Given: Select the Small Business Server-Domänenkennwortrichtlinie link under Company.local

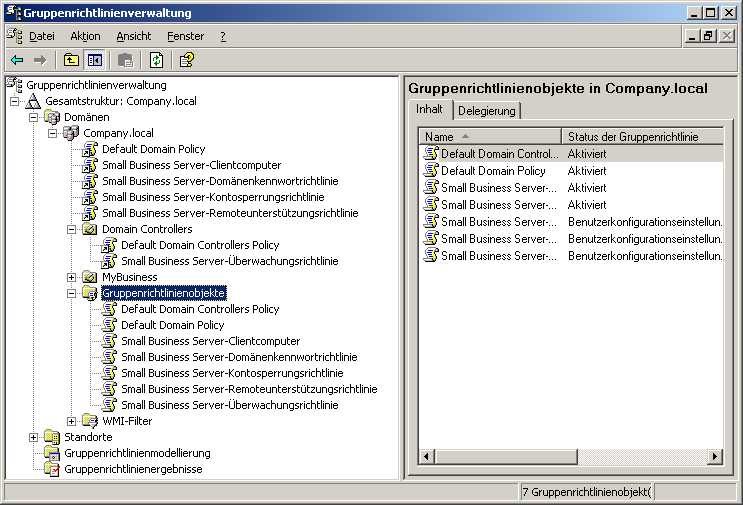Looking at the screenshot, I should click(x=220, y=181).
